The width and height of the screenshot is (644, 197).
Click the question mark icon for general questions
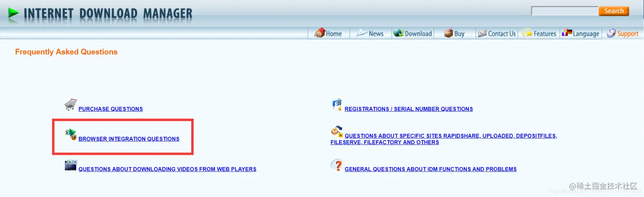tap(337, 165)
